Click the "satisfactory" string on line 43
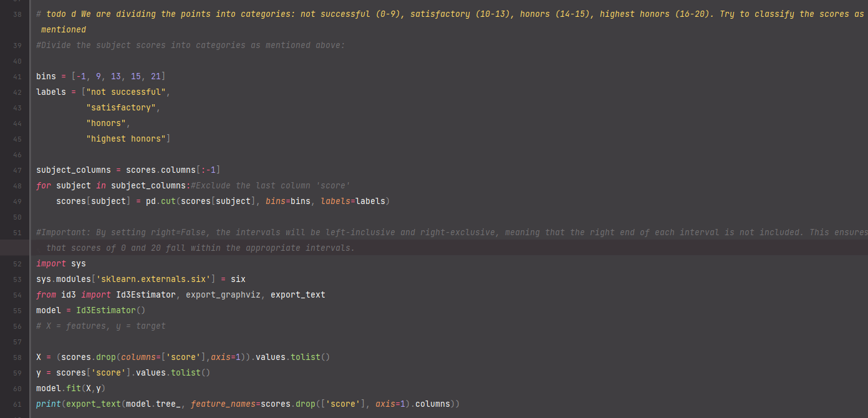 point(121,107)
